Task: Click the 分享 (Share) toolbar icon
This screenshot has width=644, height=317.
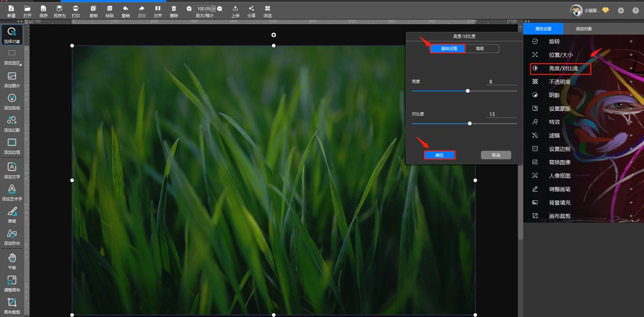Action: (x=251, y=9)
